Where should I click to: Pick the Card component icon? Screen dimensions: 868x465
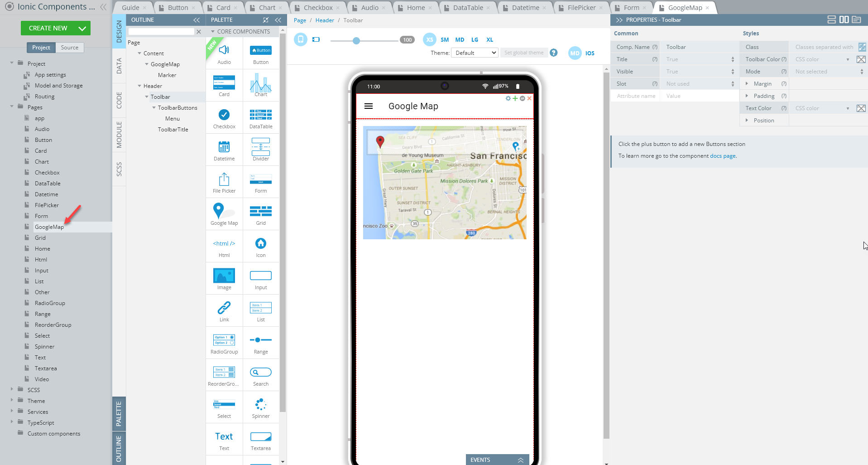224,86
